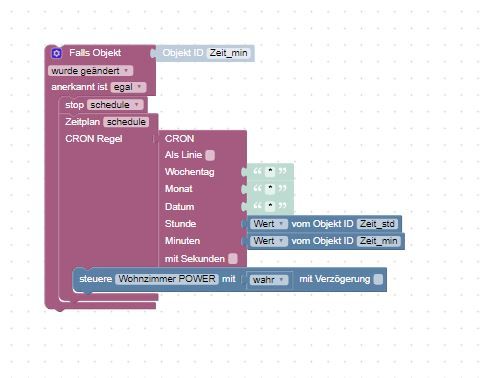
Task: Toggle the Als Linie checkbox
Action: click(x=210, y=155)
